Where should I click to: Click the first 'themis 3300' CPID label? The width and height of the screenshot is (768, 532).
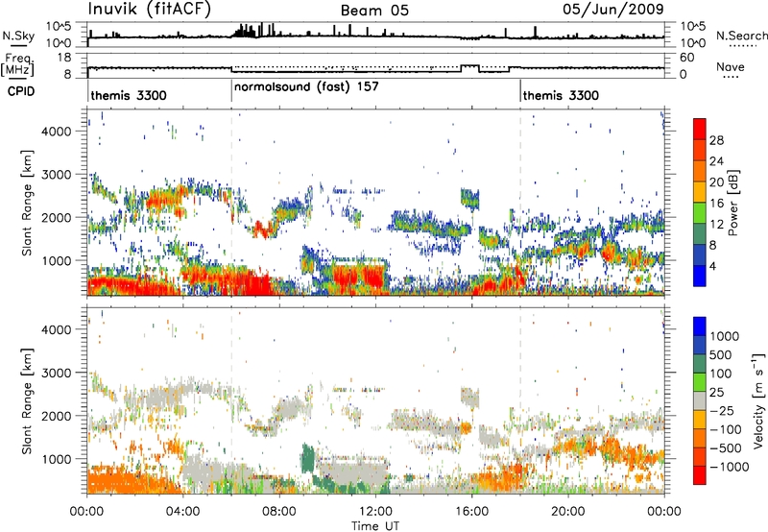click(x=129, y=95)
